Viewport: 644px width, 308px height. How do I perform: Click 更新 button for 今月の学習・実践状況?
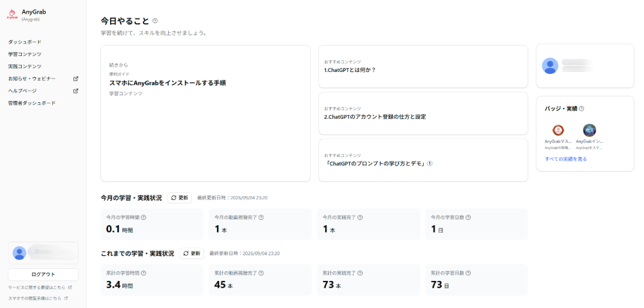180,197
